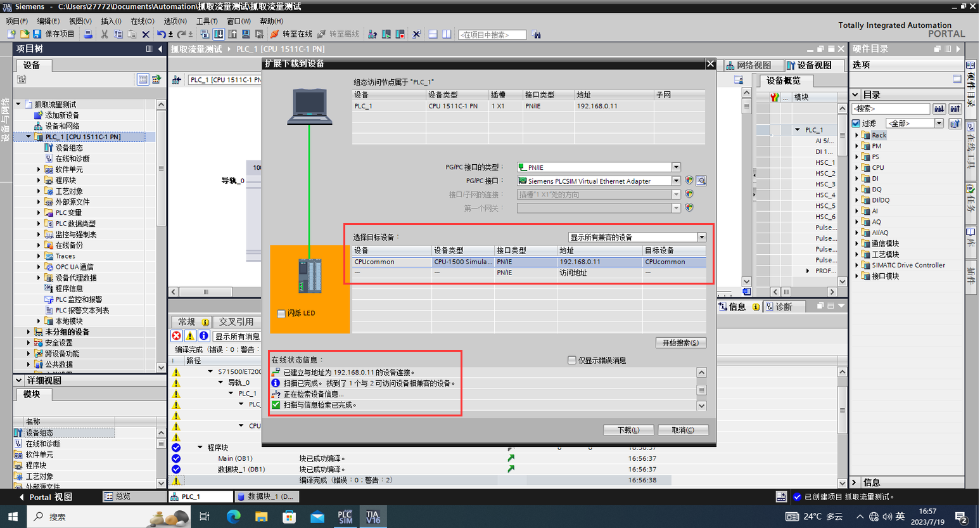
Task: Open the 项目(P) menu
Action: coord(17,21)
